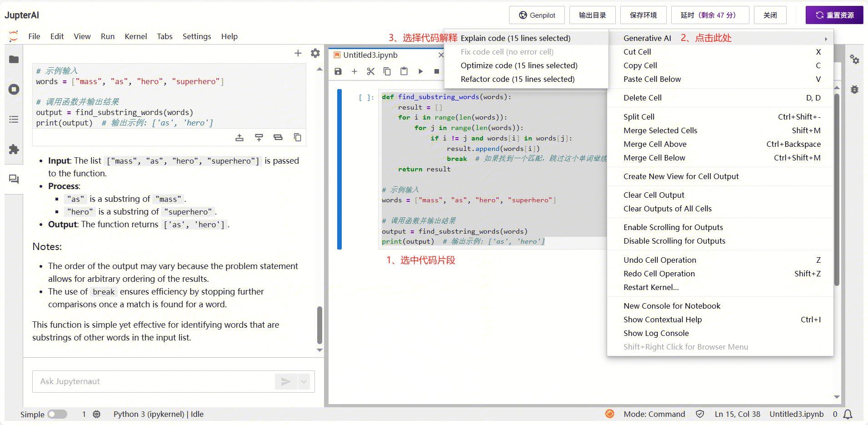Interrupt the kernel stop icon

(437, 71)
